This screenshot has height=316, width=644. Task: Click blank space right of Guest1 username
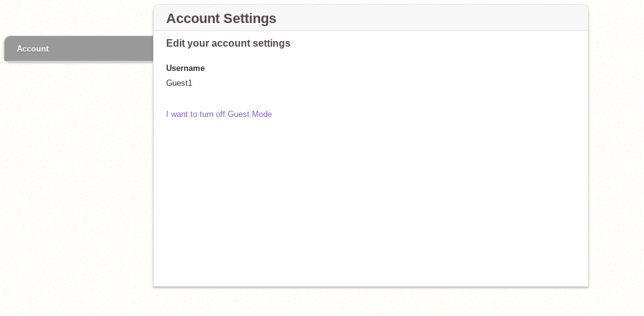[x=311, y=83]
